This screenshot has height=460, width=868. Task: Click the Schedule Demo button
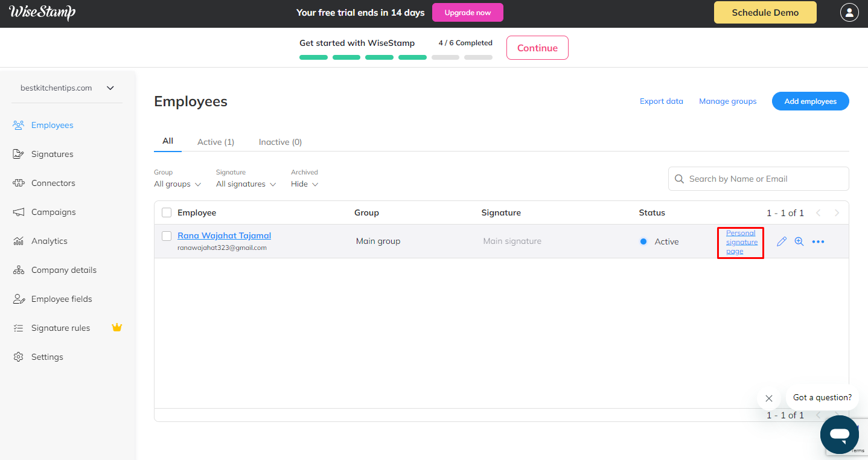[765, 13]
